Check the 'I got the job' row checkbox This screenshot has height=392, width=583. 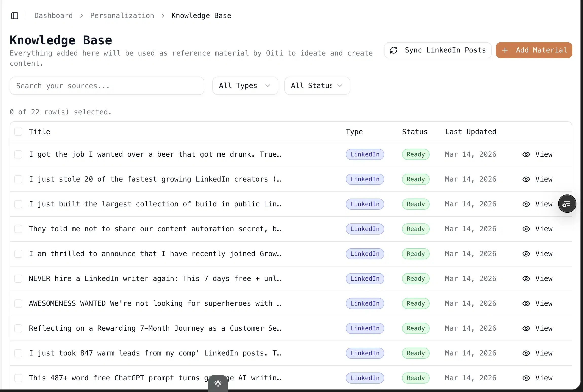(x=18, y=154)
